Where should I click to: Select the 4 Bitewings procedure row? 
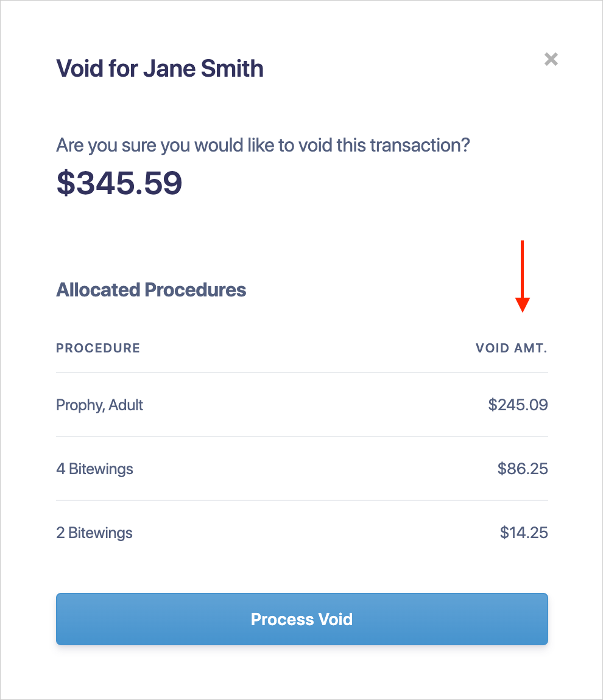(302, 468)
